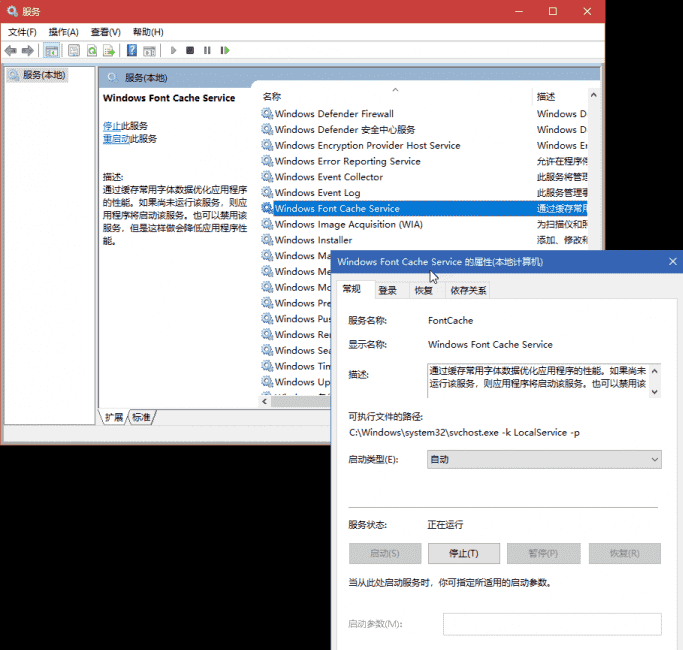Click services list scroll up arrow
The image size is (683, 650).
pos(593,95)
